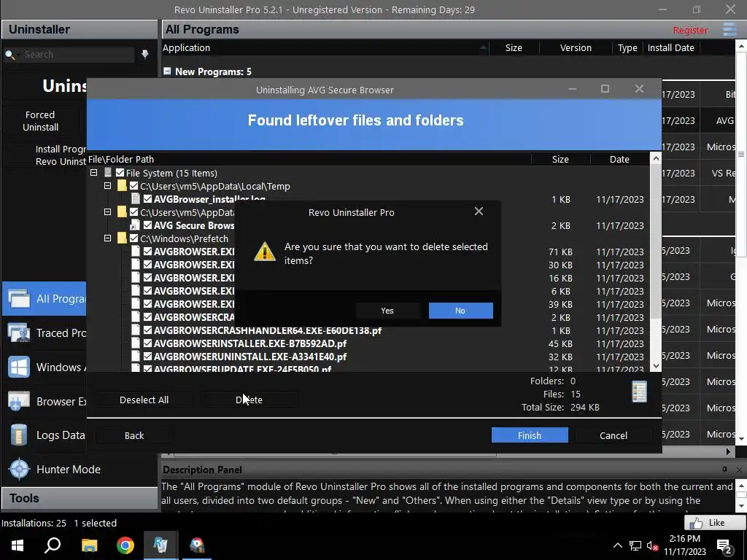This screenshot has width=747, height=560.
Task: Open the Register link
Action: pyautogui.click(x=690, y=30)
